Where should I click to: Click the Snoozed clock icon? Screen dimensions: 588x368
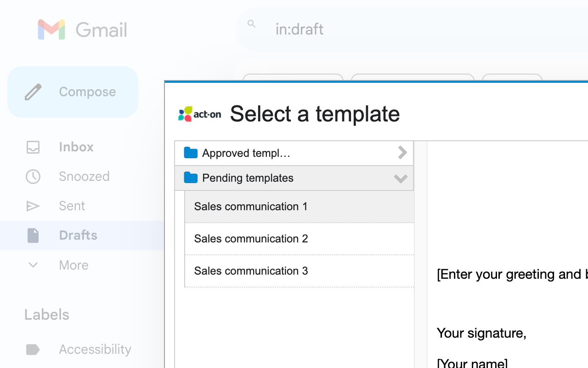pos(33,177)
